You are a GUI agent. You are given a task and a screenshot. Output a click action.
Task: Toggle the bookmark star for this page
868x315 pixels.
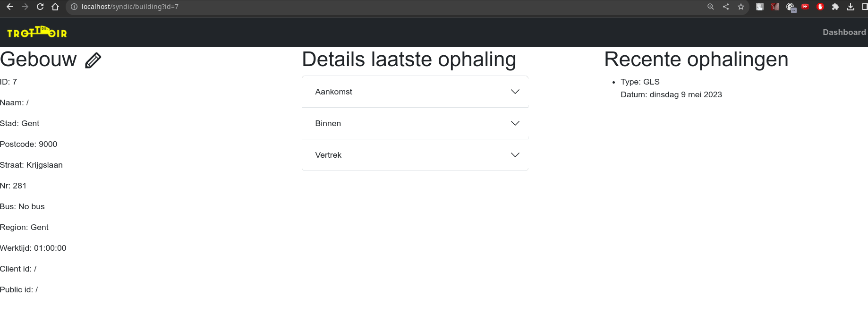point(740,7)
